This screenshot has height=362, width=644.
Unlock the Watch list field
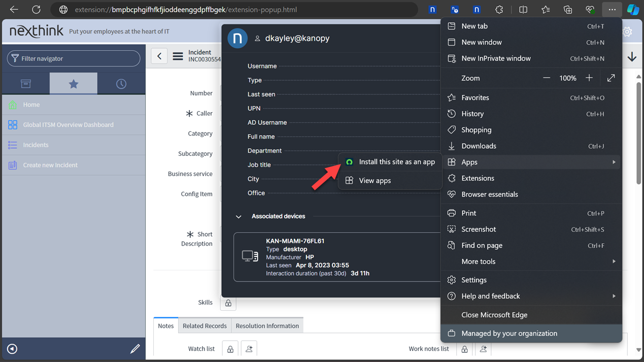click(230, 349)
